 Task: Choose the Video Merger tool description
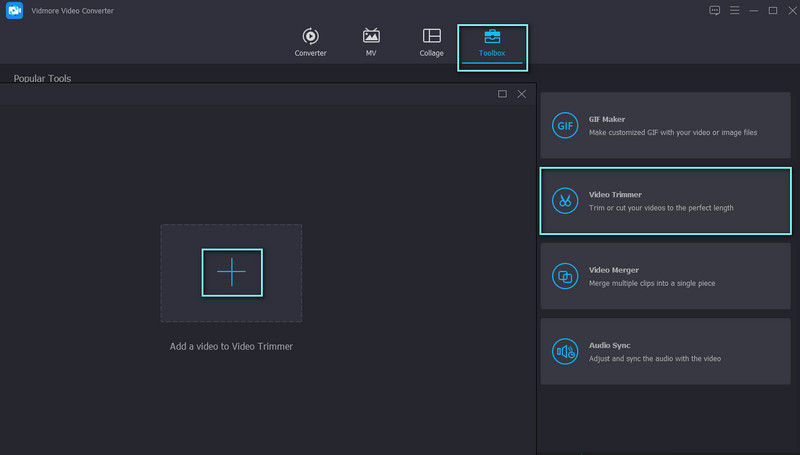click(651, 283)
